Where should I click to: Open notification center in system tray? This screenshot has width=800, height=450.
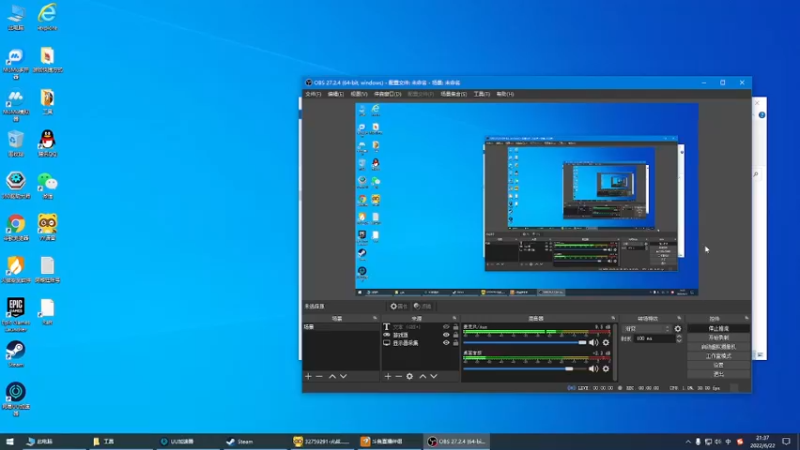coord(786,441)
